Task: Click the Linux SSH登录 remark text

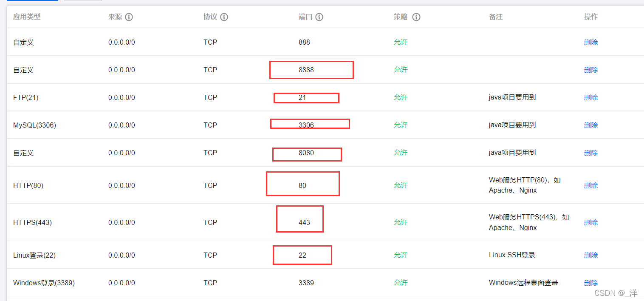Action: (512, 255)
